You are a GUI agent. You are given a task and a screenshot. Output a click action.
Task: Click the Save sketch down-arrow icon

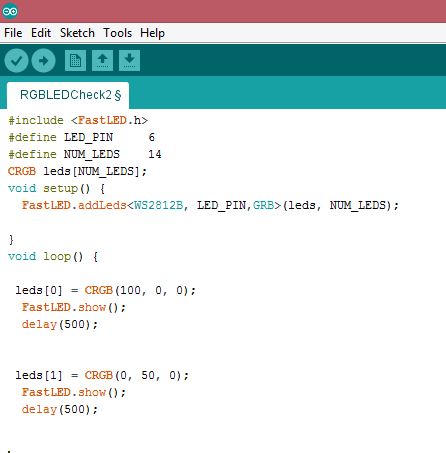[x=129, y=61]
